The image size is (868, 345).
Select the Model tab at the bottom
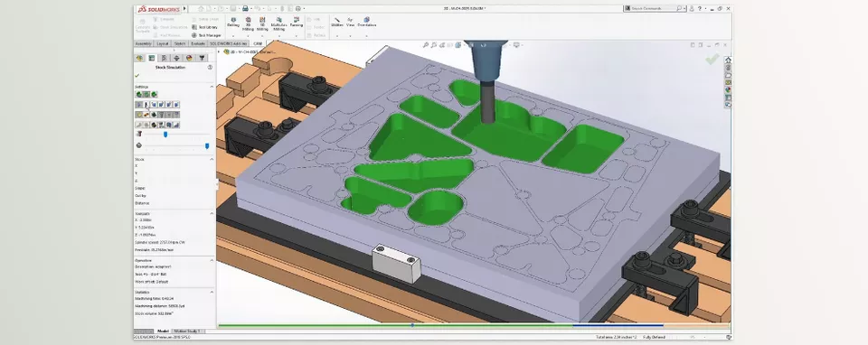pyautogui.click(x=163, y=331)
